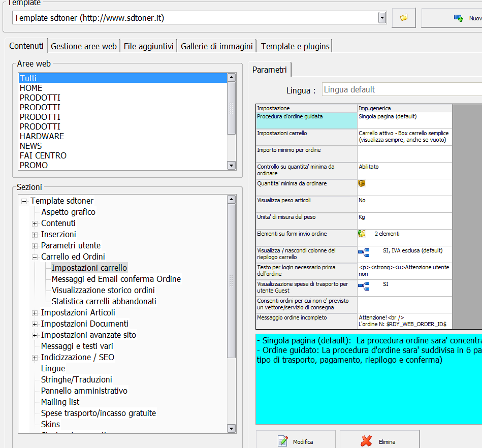This screenshot has height=448, width=482.
Task: Click the Abilitato value cell
Action: coord(404,171)
